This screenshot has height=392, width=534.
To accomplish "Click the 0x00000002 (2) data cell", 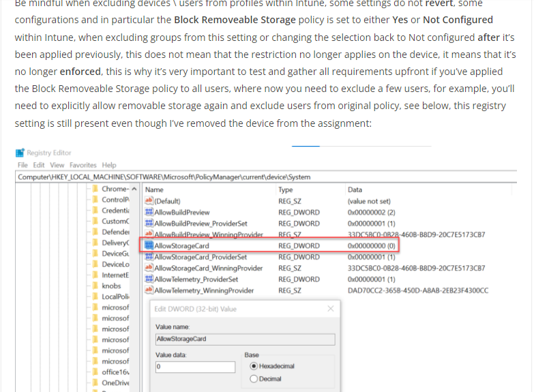I will tap(371, 213).
